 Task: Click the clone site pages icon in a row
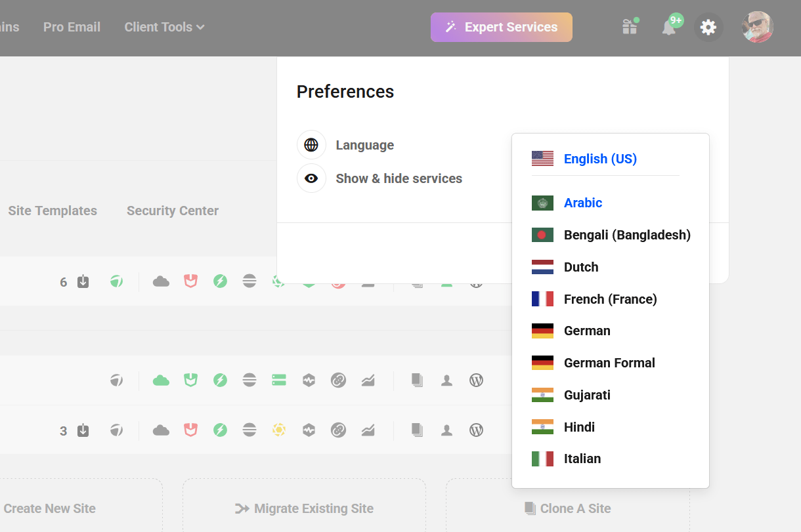pos(417,380)
